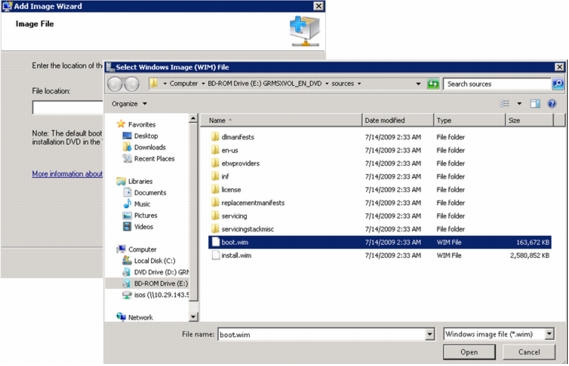Select Desktop in navigation pane

click(x=141, y=136)
